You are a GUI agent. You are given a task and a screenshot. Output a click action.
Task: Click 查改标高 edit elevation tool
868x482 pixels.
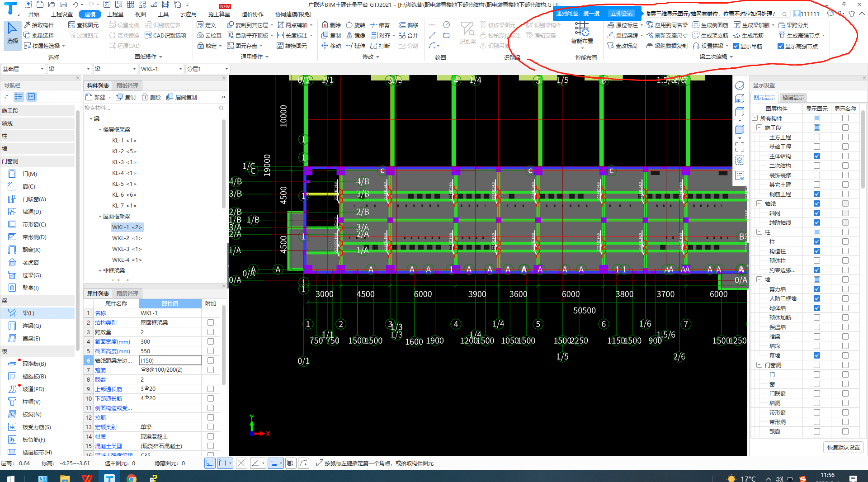623,46
